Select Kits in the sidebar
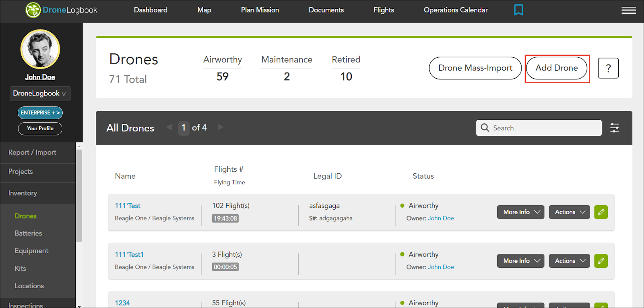The width and height of the screenshot is (644, 308). pos(20,268)
